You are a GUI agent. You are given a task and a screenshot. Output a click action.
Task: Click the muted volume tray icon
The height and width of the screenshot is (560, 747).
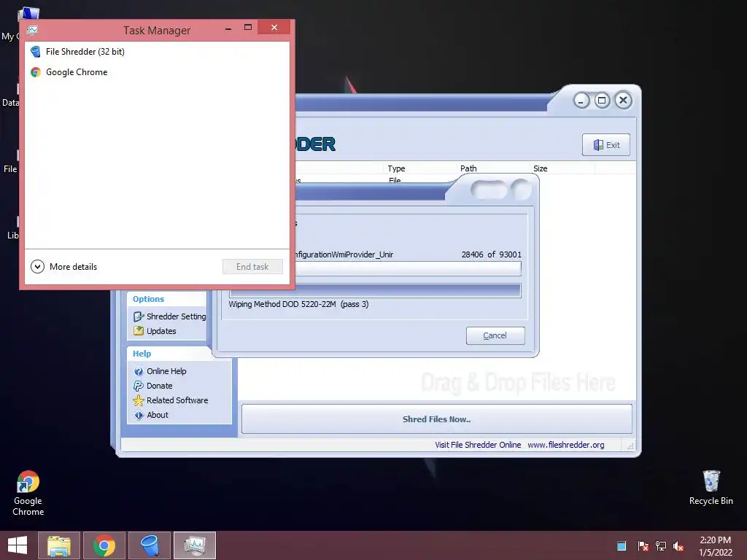tap(678, 546)
